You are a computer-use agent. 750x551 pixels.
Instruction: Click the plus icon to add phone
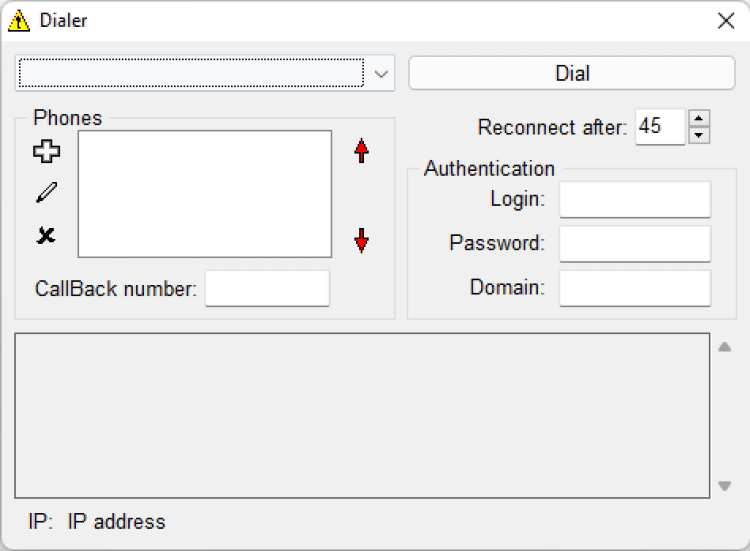click(47, 152)
